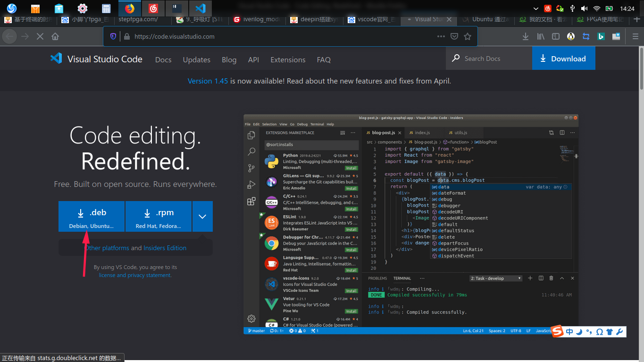Download the .rpm Red Hat, Fedora package
644x362 pixels.
pos(159,217)
